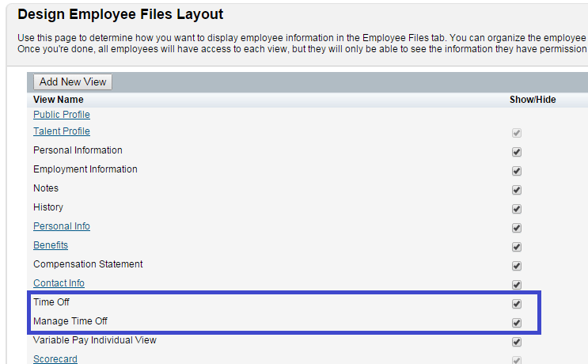Disable Manage Time Off visibility checkbox
The image size is (588, 364).
coord(517,323)
